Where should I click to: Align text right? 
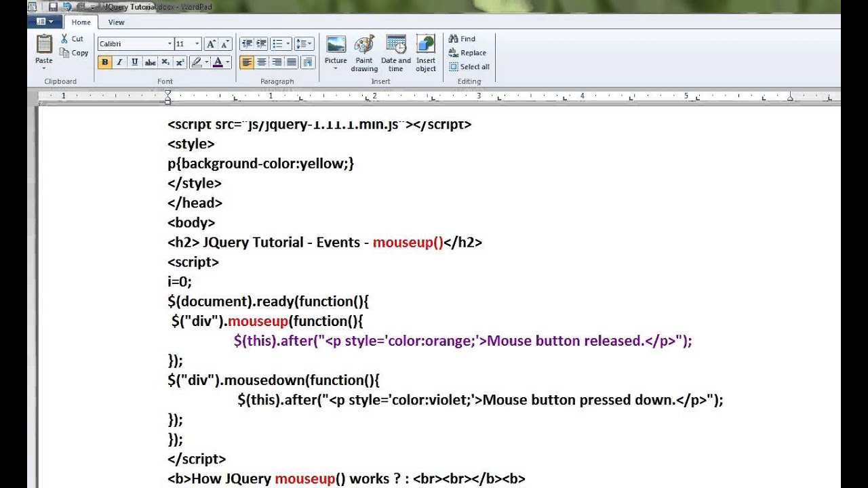pos(277,62)
